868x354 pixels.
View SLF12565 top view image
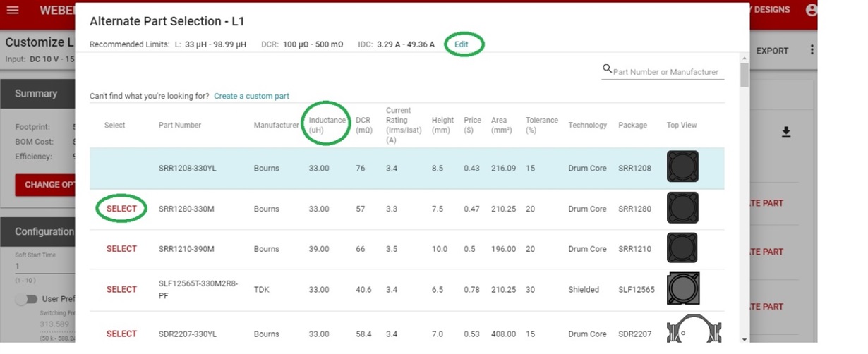click(682, 288)
